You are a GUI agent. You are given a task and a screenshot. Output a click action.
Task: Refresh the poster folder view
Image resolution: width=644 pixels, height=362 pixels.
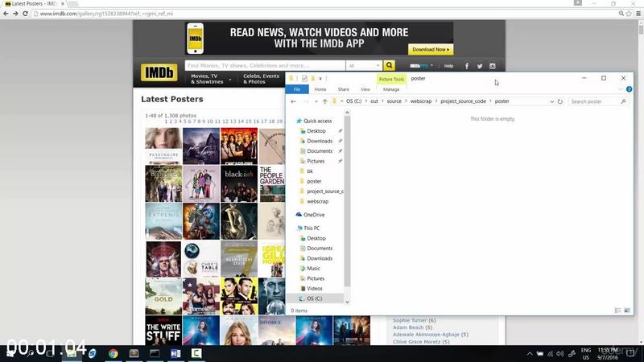coord(560,101)
